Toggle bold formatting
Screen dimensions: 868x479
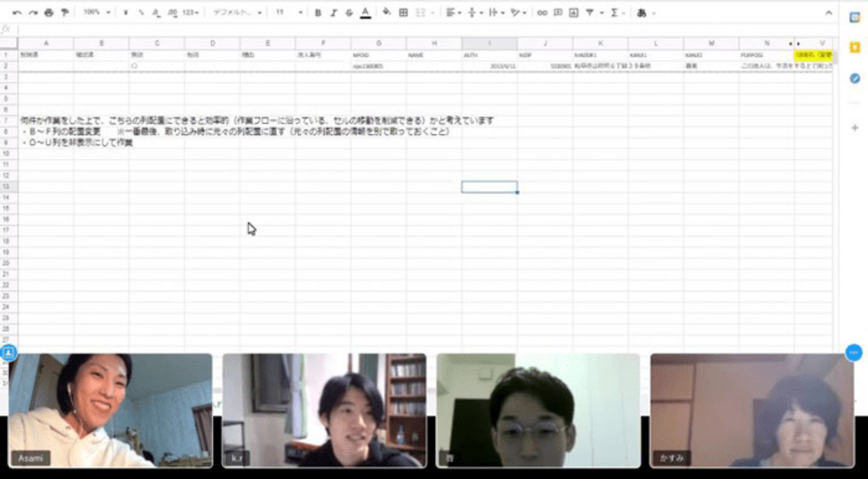318,13
